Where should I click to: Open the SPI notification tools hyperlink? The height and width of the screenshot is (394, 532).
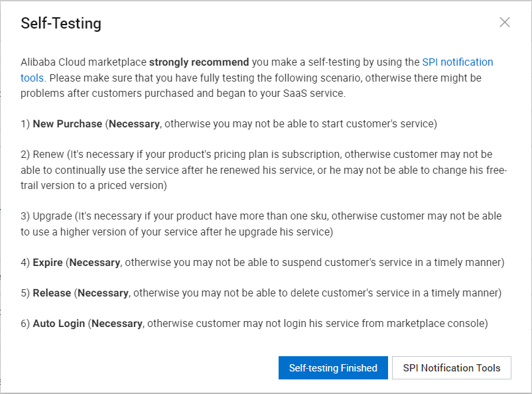point(457,62)
